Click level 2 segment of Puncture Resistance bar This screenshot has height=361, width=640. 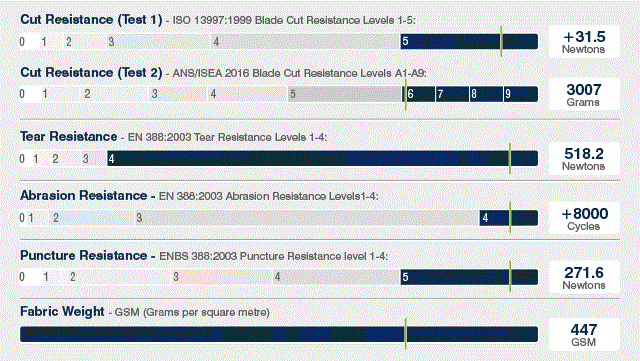119,277
